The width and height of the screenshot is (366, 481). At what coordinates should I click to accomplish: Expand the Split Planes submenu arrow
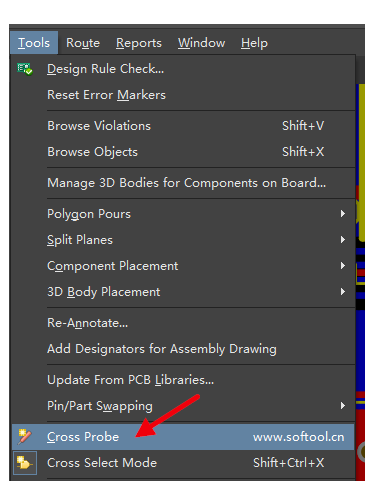click(x=343, y=240)
